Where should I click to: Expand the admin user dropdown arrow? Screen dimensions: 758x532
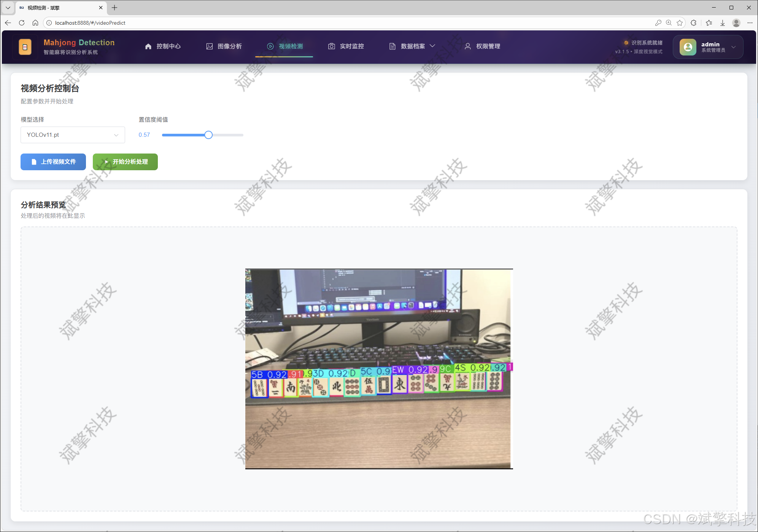(x=734, y=47)
